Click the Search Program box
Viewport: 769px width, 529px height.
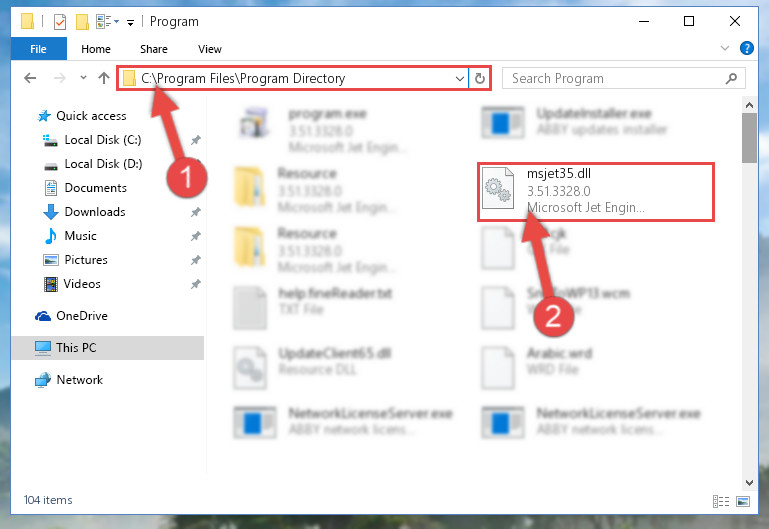(623, 78)
